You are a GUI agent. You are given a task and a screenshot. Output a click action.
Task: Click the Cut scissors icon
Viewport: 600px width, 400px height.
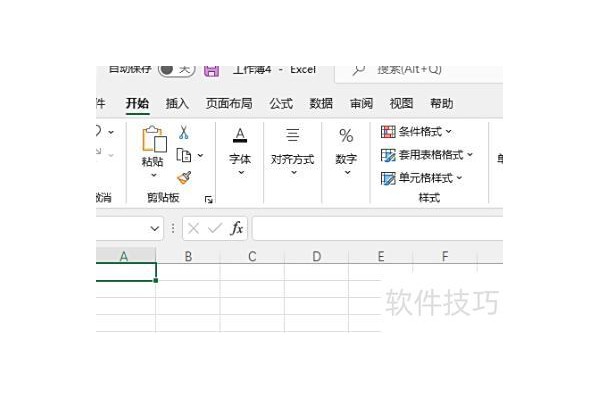click(x=184, y=132)
